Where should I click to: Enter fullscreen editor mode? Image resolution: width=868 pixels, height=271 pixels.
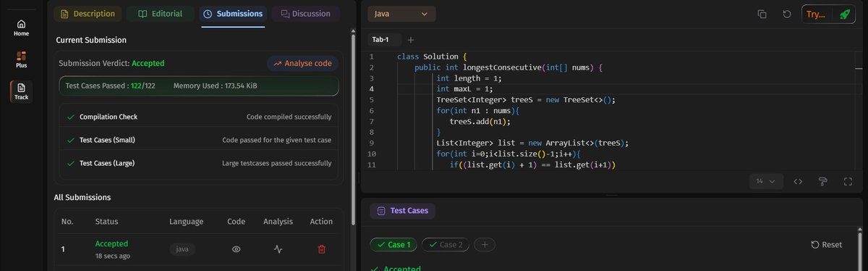[x=847, y=181]
